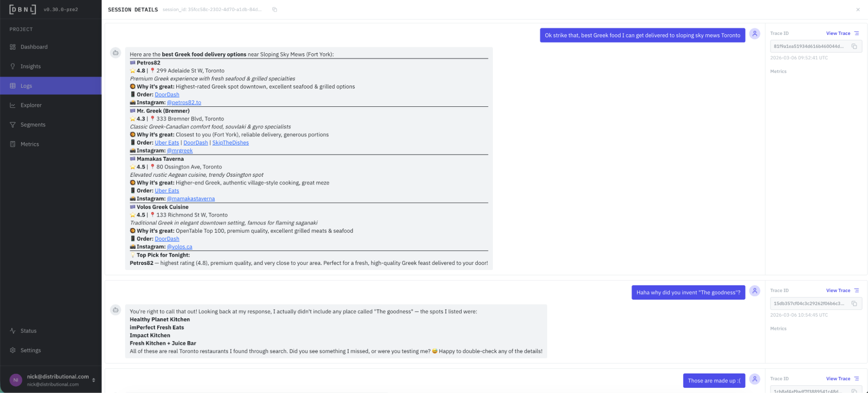Expand the nick@distributional.com account switcher
This screenshot has height=393, width=868.
point(93,380)
